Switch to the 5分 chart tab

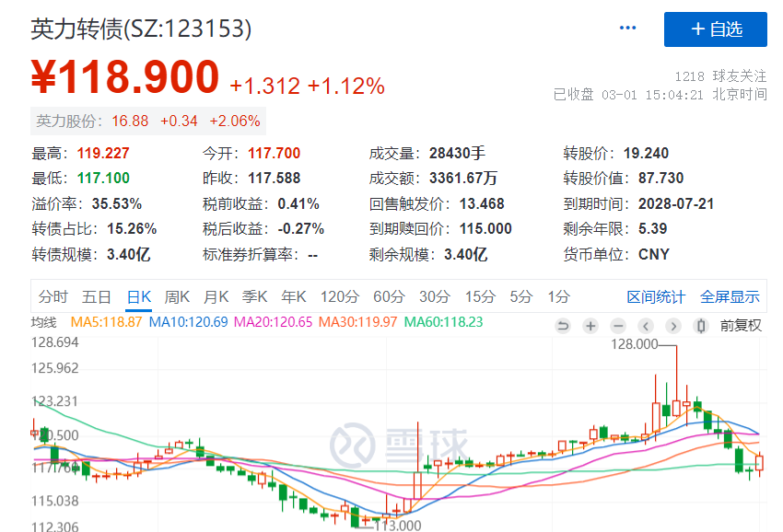coord(520,296)
